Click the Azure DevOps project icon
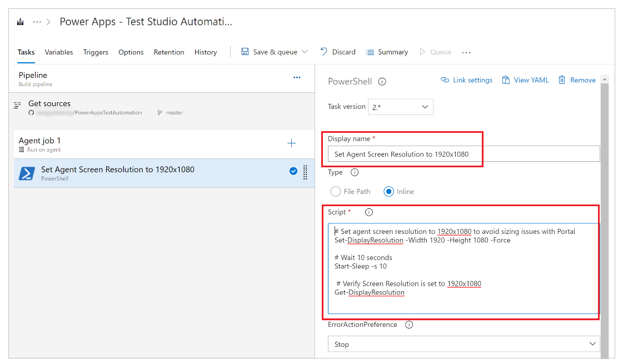Screen dimensions: 623x364 (x=21, y=22)
